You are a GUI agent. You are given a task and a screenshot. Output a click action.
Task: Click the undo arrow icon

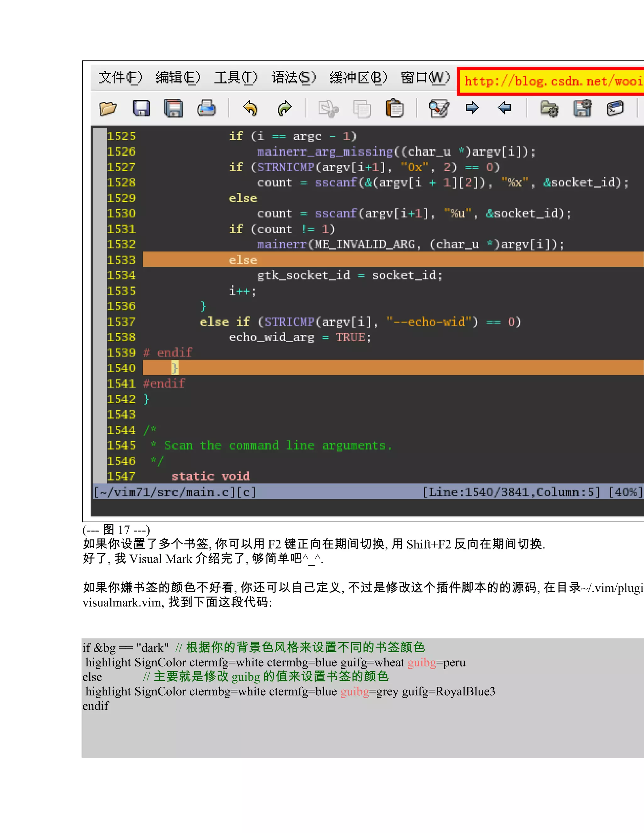pyautogui.click(x=251, y=108)
